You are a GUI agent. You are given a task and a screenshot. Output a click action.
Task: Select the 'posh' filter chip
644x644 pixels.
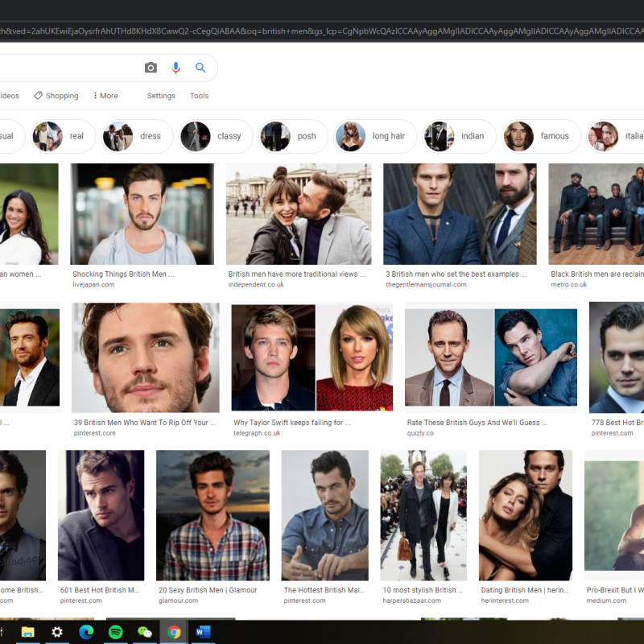294,137
